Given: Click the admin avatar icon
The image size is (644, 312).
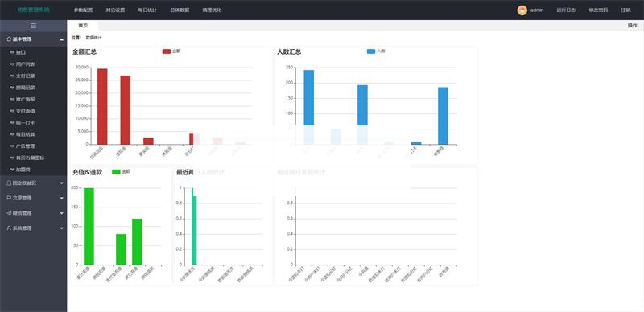Looking at the screenshot, I should (x=522, y=10).
